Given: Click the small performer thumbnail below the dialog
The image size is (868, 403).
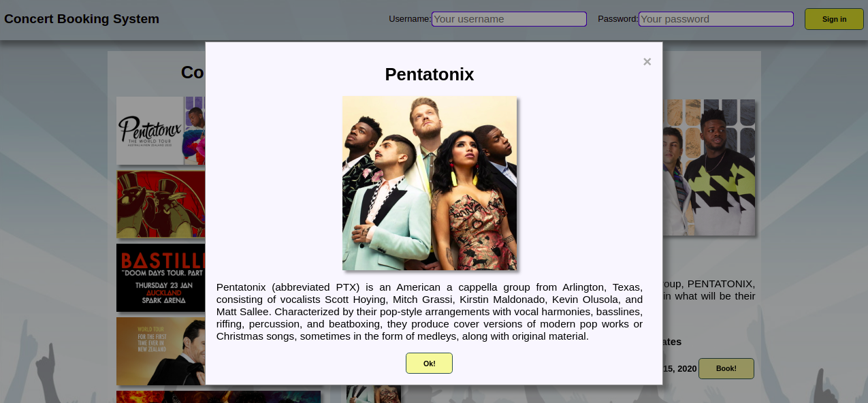Looking at the screenshot, I should coord(373,394).
